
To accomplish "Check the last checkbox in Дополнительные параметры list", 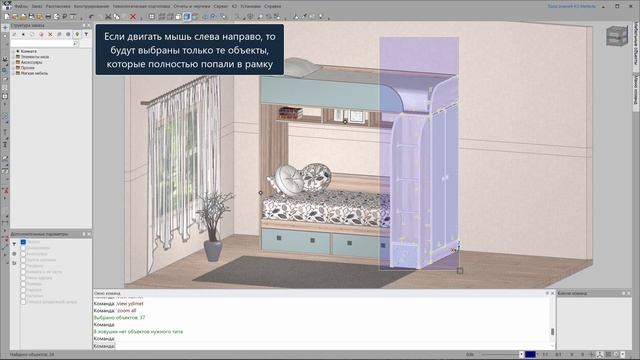I will click(x=23, y=302).
